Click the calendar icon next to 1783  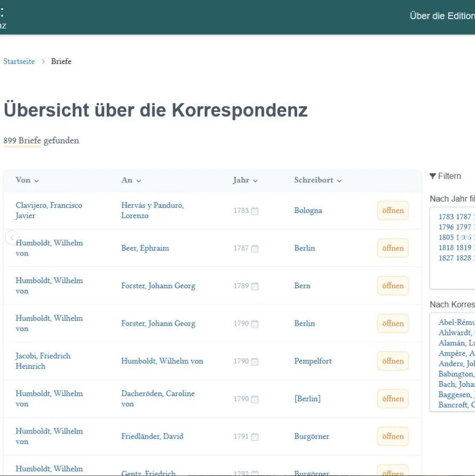pyautogui.click(x=255, y=211)
